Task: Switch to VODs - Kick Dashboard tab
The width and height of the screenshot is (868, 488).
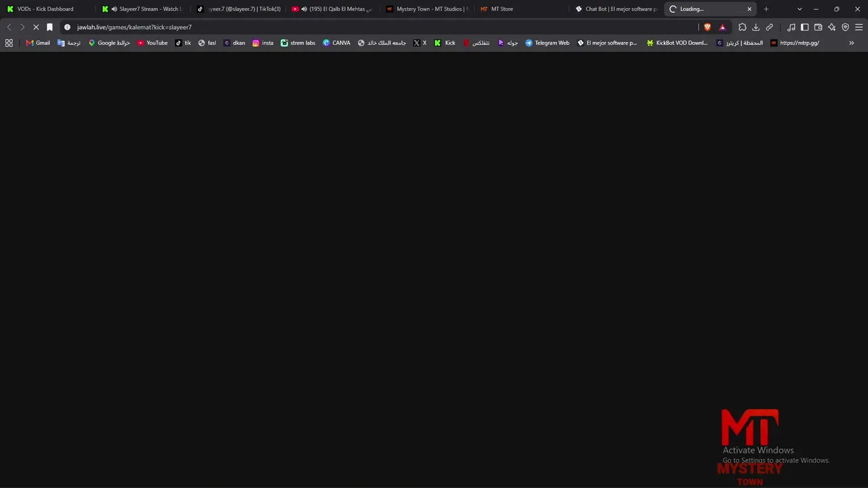Action: point(47,9)
